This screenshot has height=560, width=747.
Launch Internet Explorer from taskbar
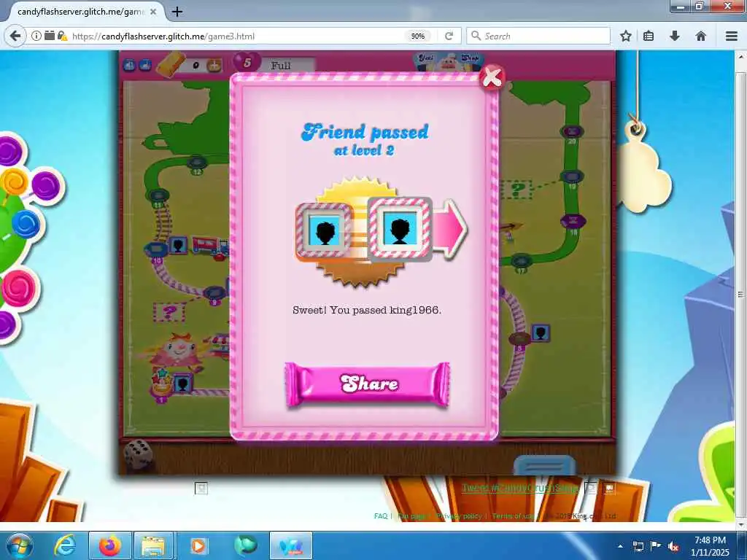click(x=65, y=545)
